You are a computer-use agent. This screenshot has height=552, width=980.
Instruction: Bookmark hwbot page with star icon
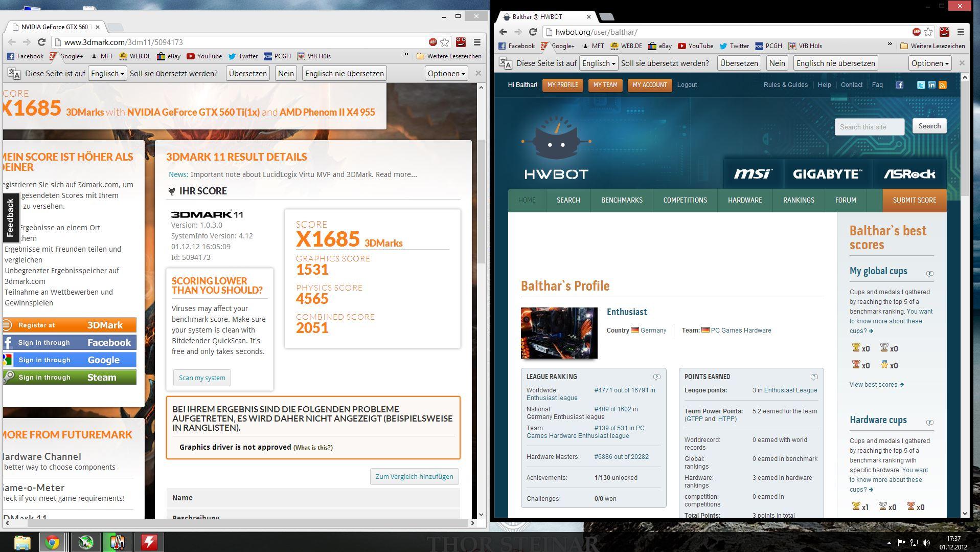point(928,32)
